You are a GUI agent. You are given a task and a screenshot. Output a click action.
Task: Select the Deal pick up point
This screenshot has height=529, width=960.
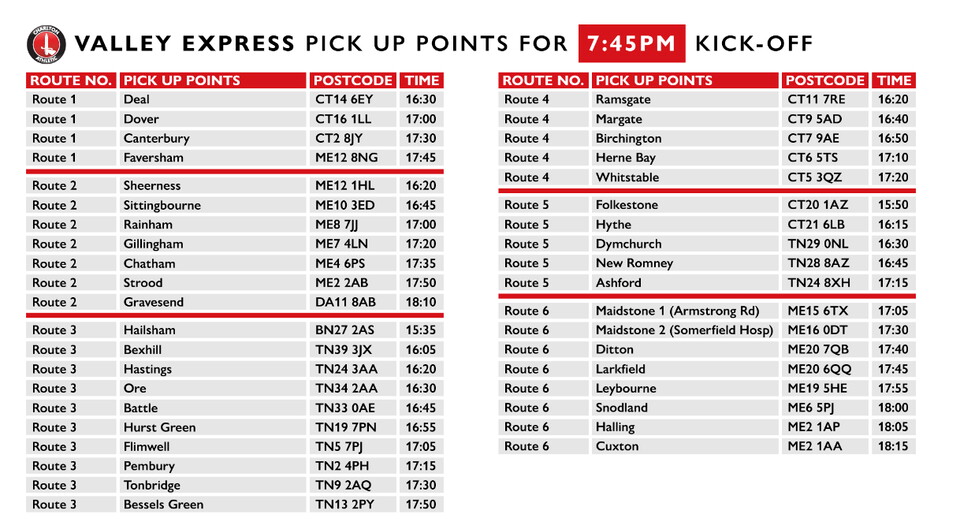coord(136,100)
